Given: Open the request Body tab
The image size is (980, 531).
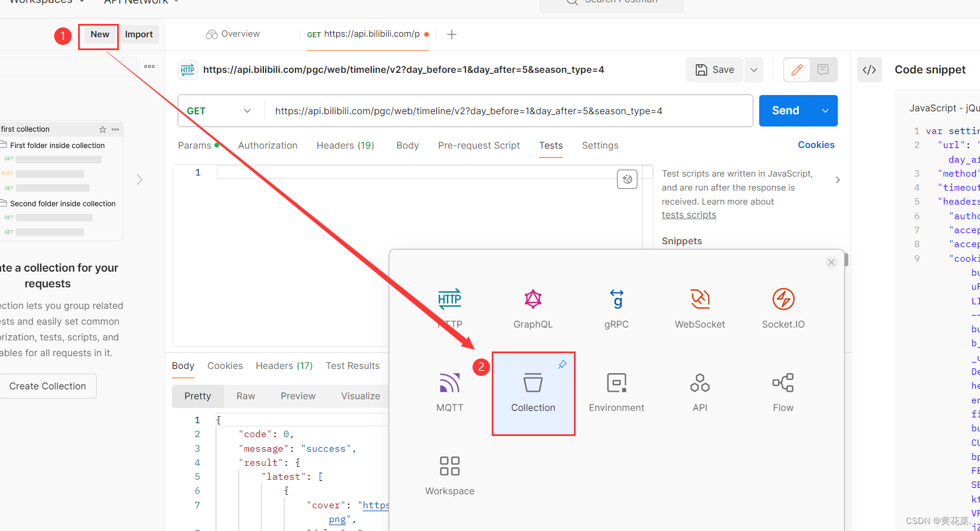Looking at the screenshot, I should 407,145.
